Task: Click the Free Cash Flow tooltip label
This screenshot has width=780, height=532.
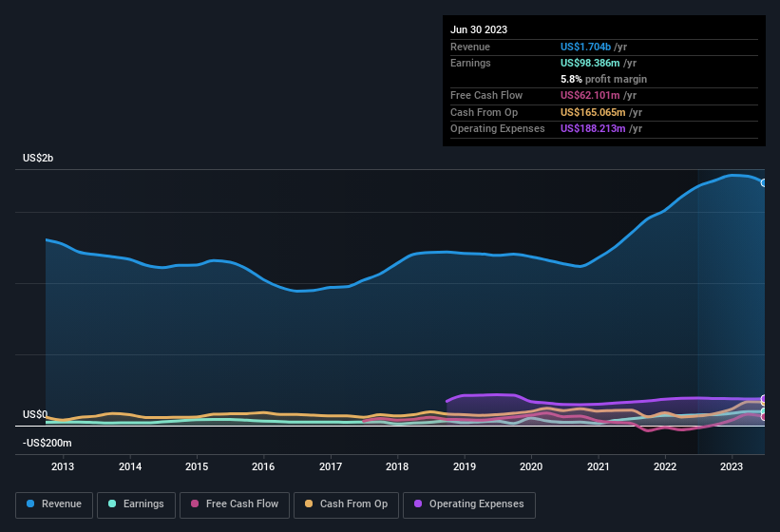Action: 486,95
